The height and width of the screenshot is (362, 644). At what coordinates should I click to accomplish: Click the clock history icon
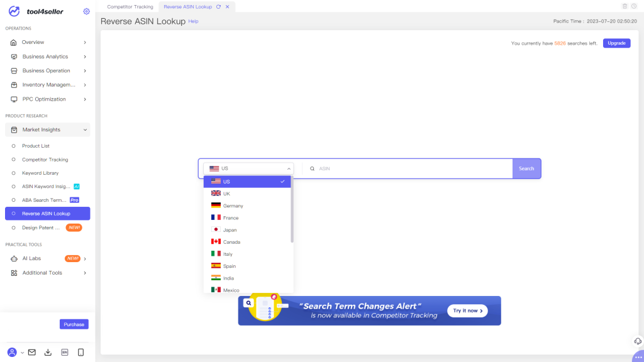pyautogui.click(x=634, y=6)
